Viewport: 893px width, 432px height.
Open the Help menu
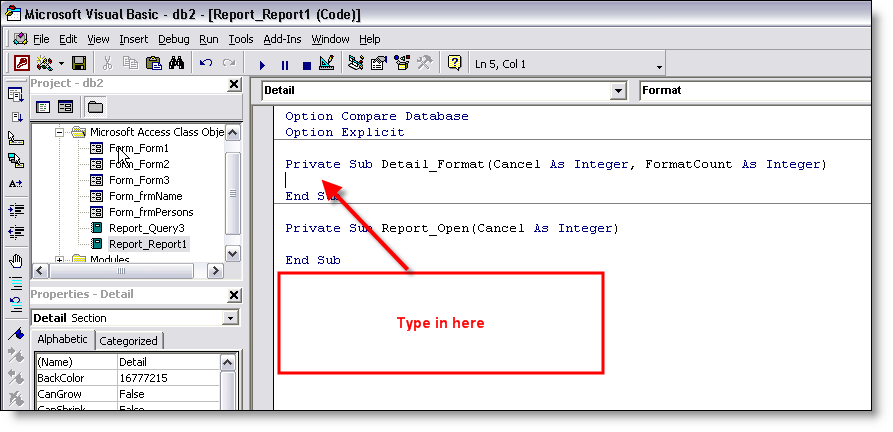pyautogui.click(x=370, y=39)
